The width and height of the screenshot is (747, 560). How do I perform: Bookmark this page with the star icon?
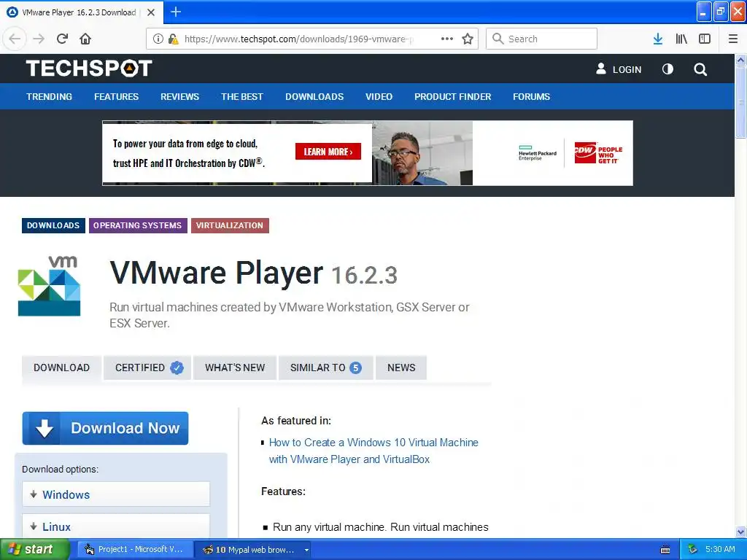pyautogui.click(x=468, y=39)
